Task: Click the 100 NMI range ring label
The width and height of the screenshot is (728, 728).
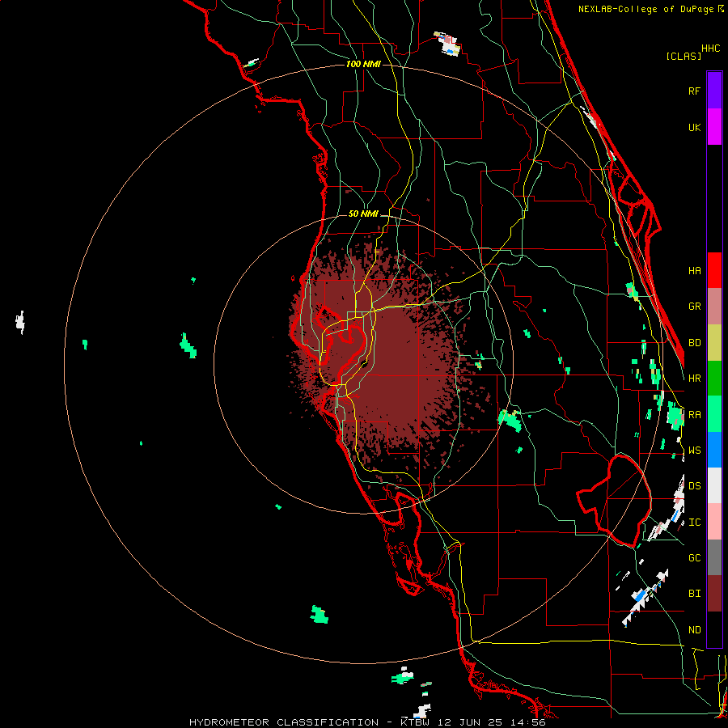Action: click(363, 64)
